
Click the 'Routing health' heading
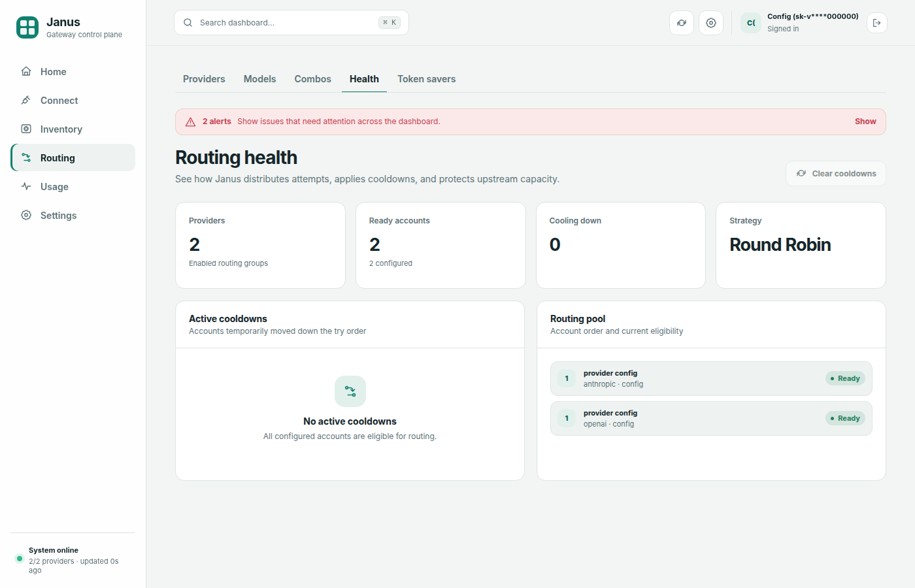click(236, 157)
